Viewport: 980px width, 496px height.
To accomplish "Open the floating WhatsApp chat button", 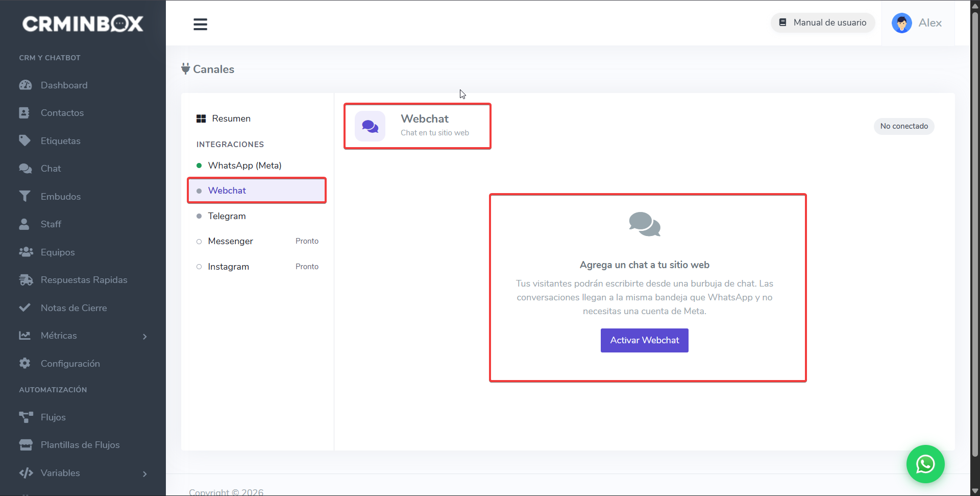I will [925, 464].
